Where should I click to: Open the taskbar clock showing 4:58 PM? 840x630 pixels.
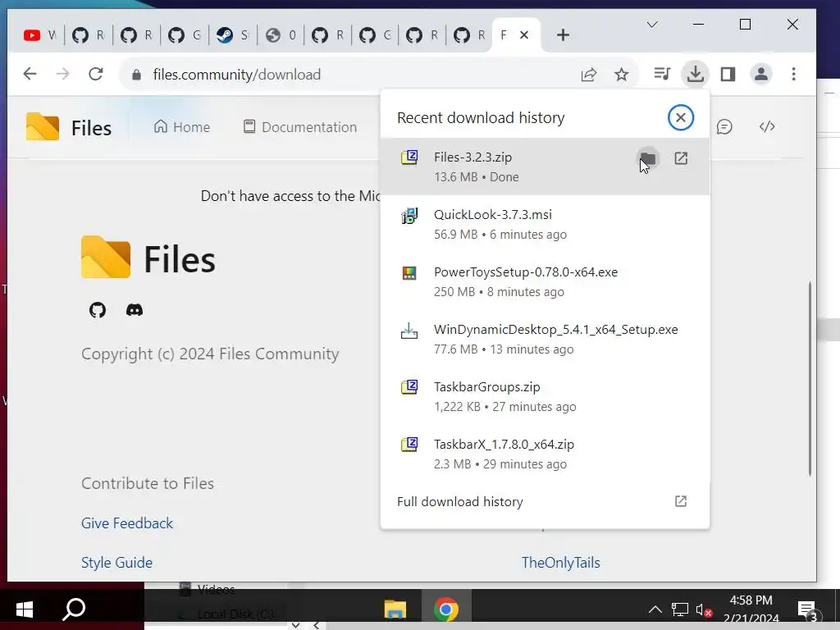click(751, 609)
